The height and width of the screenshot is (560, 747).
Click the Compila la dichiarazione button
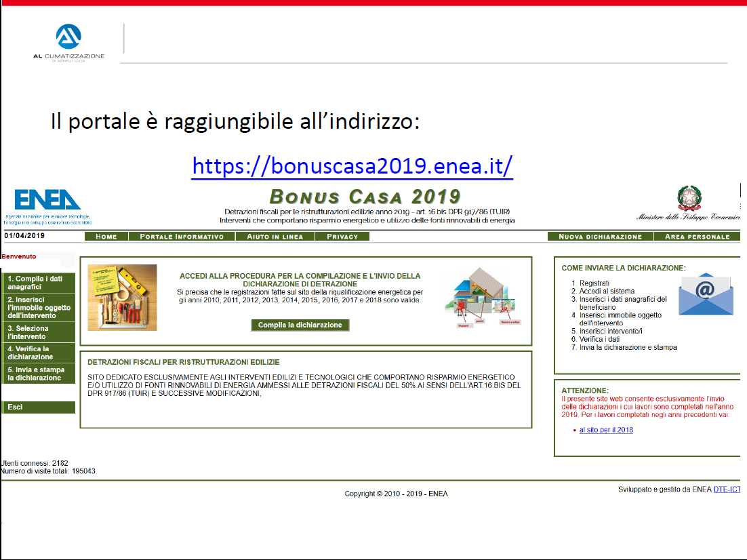pos(300,325)
